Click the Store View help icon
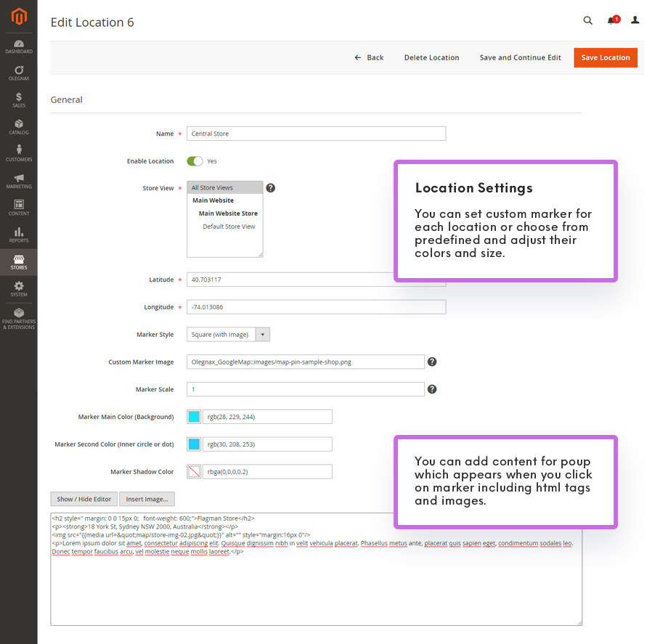Screen dimensions: 660x644 point(270,188)
